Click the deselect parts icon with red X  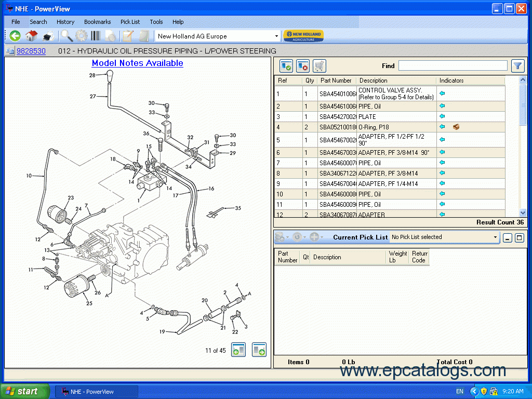click(x=302, y=66)
